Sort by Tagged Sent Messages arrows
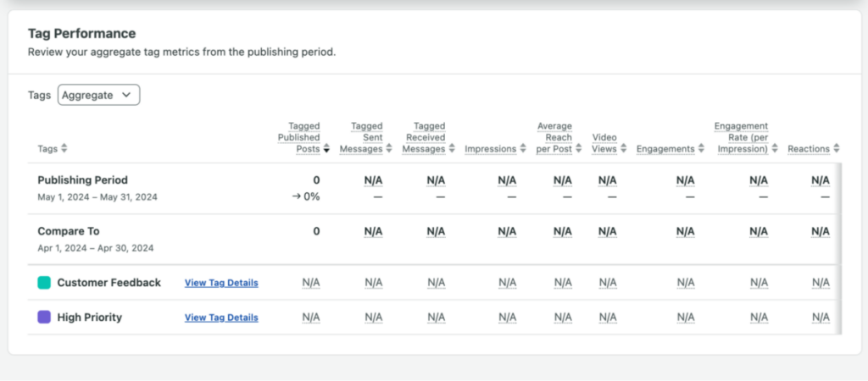 389,149
